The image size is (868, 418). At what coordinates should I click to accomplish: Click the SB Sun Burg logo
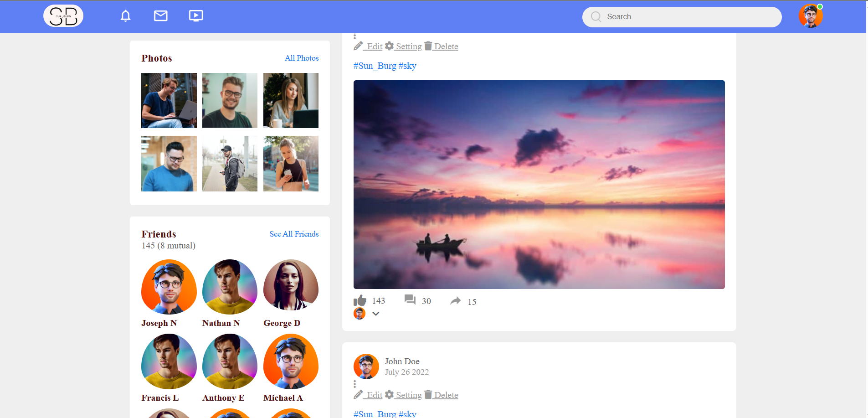click(63, 16)
